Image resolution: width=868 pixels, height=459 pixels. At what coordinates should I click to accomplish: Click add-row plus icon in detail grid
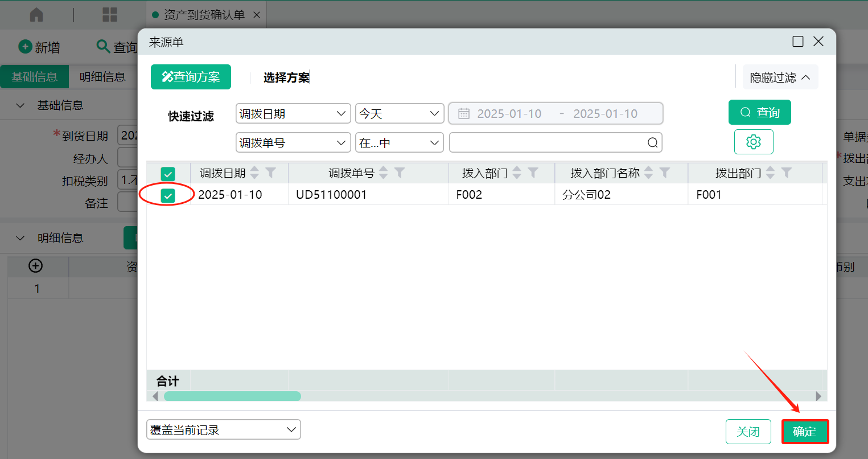tap(35, 266)
